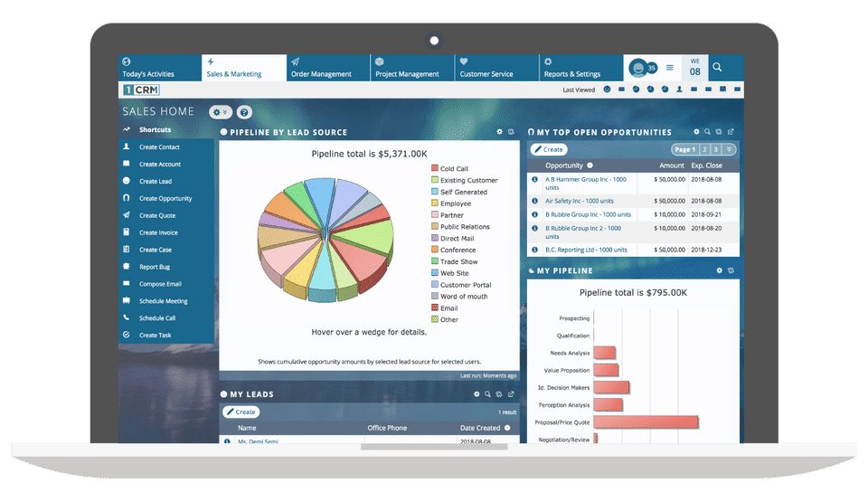Click the Create Opportunity shortcut
Image resolution: width=868 pixels, height=501 pixels.
pyautogui.click(x=166, y=198)
